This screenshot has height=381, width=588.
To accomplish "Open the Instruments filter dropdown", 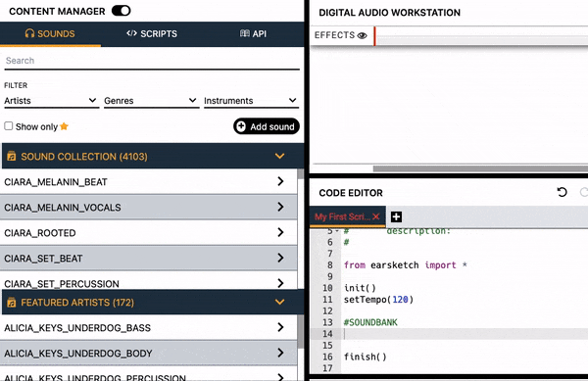I will (x=251, y=101).
